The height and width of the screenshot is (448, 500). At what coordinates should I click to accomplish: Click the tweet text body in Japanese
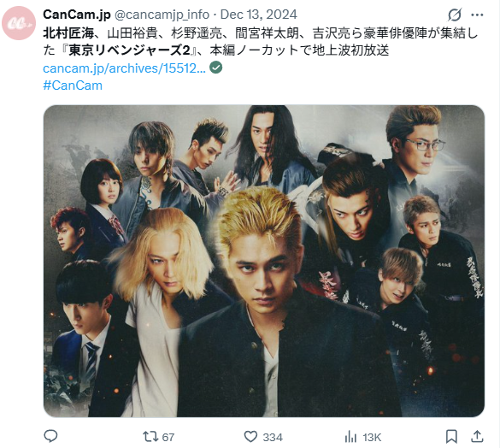(261, 42)
